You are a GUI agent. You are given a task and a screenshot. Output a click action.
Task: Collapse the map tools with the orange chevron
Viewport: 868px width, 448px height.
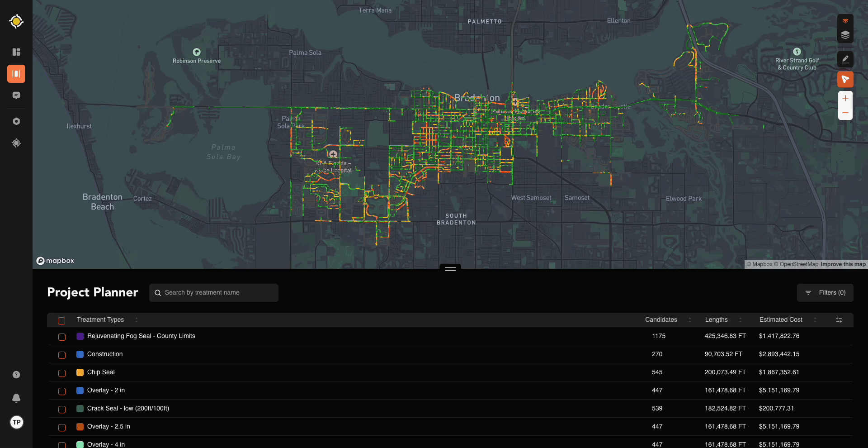(x=845, y=21)
